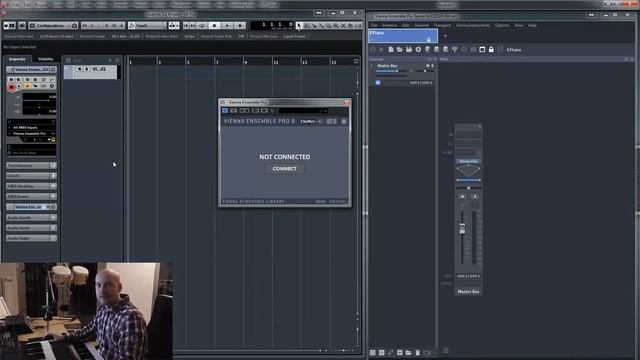Go to the next marker in the transport
The image size is (640, 360).
point(192,25)
